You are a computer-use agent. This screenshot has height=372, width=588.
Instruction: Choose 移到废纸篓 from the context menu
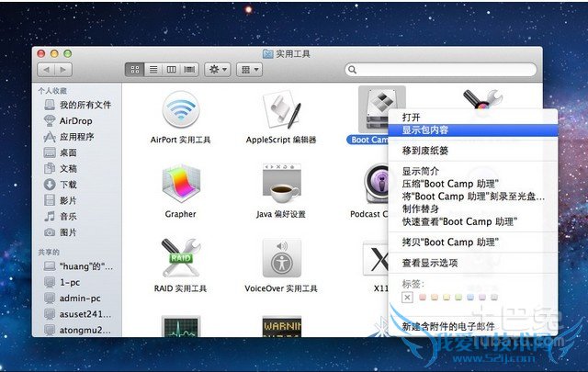[472, 151]
